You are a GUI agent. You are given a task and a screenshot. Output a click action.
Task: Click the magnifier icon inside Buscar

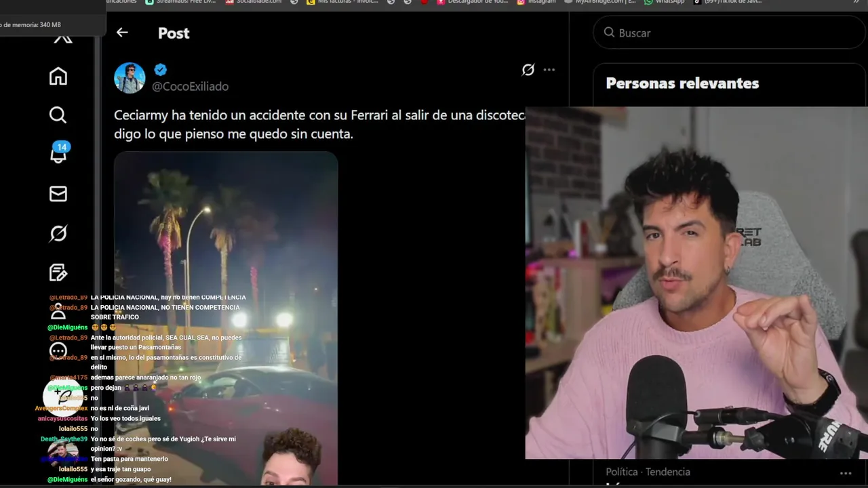(x=609, y=33)
